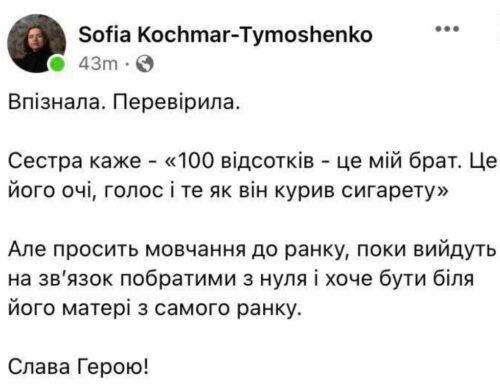The height and width of the screenshot is (386, 500).
Task: Click the line starting "на зв'язок побратими"
Action: pyautogui.click(x=241, y=279)
